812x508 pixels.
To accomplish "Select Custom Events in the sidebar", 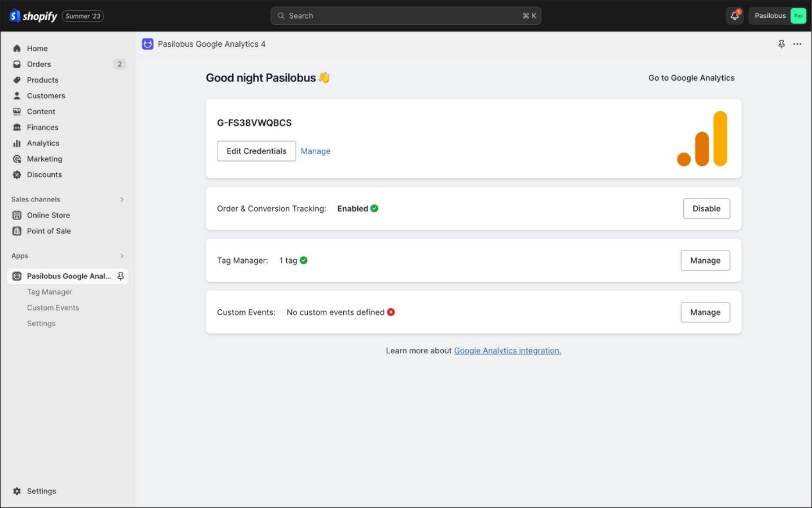I will click(53, 308).
